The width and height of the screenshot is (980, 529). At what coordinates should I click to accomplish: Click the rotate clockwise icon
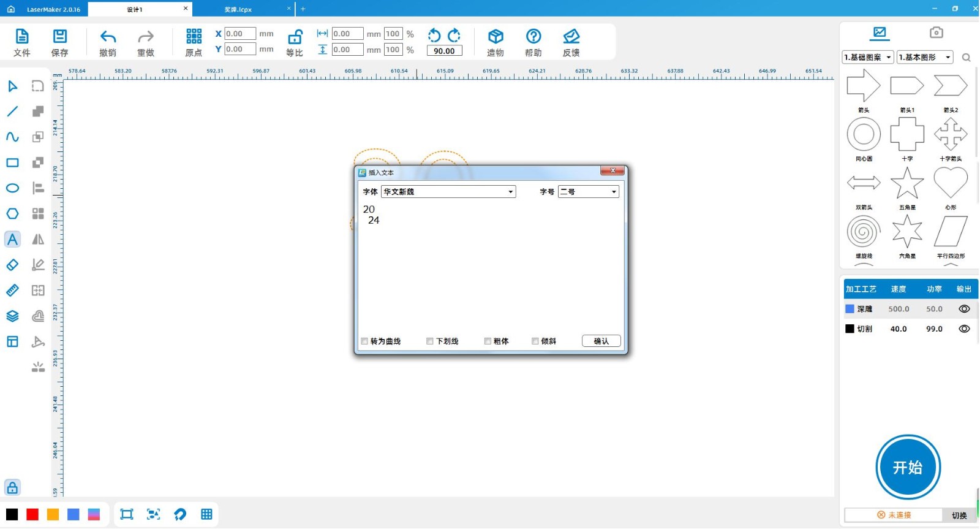pos(454,35)
